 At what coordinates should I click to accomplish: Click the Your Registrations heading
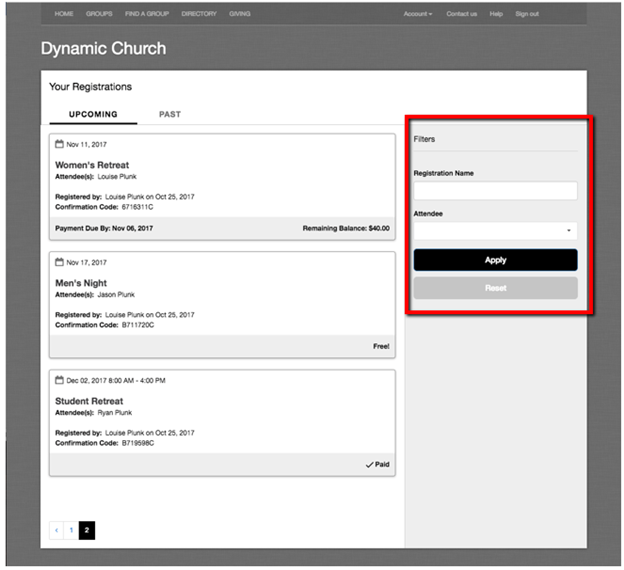[x=90, y=87]
